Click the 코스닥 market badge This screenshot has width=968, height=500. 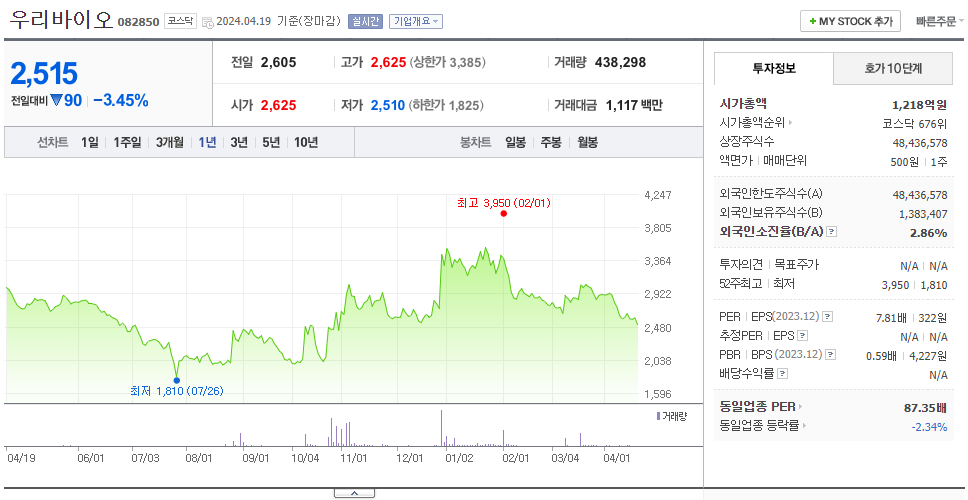[180, 22]
